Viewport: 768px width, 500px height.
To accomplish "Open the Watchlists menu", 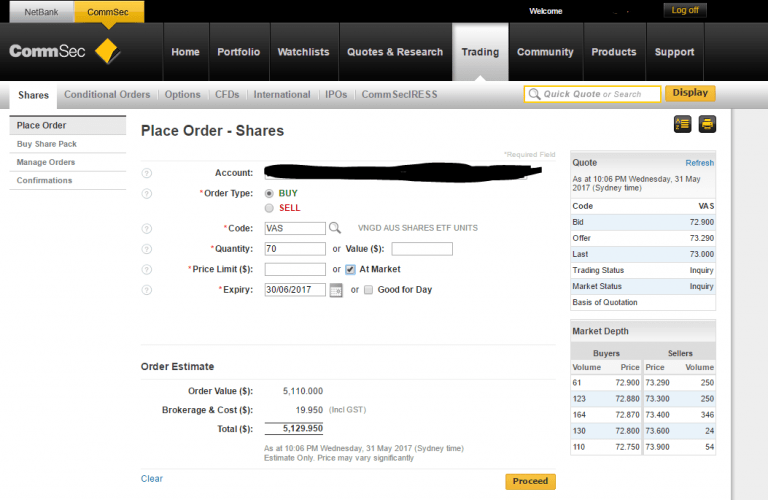I will click(304, 52).
